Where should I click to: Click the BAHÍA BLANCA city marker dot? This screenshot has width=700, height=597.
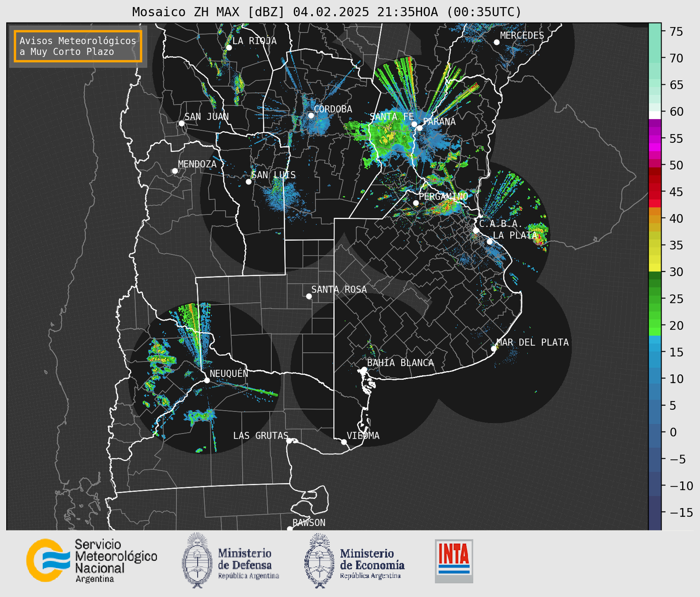point(364,369)
